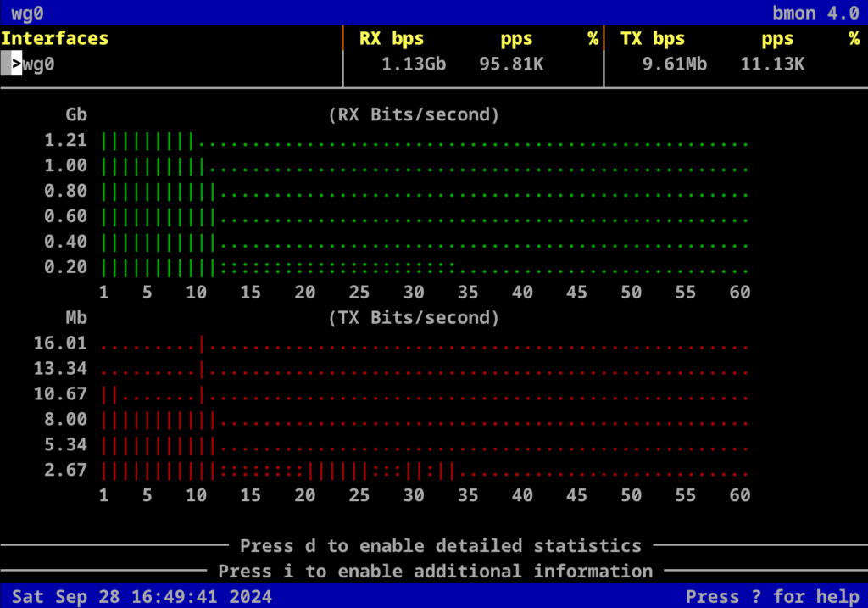868x608 pixels.
Task: Open help via 'Press ? for help'
Action: [771, 596]
